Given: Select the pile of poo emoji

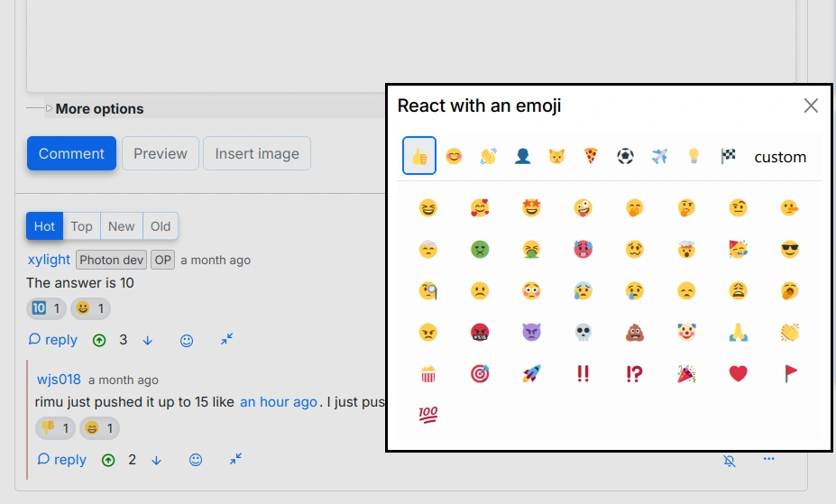Looking at the screenshot, I should click(635, 333).
